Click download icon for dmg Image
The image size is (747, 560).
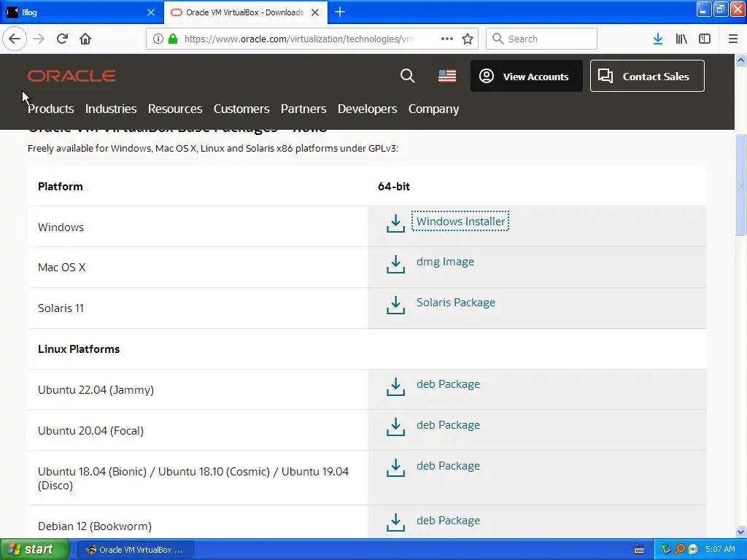(x=395, y=264)
